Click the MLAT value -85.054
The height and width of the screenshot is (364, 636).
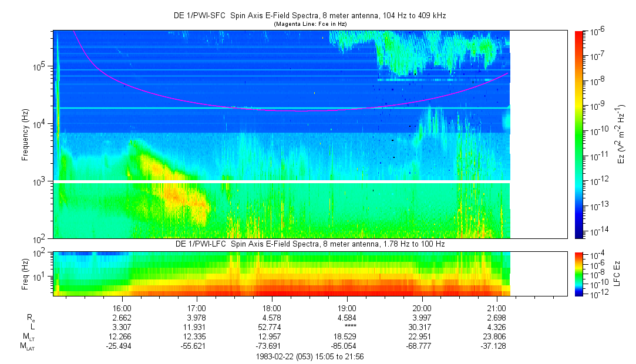[347, 346]
